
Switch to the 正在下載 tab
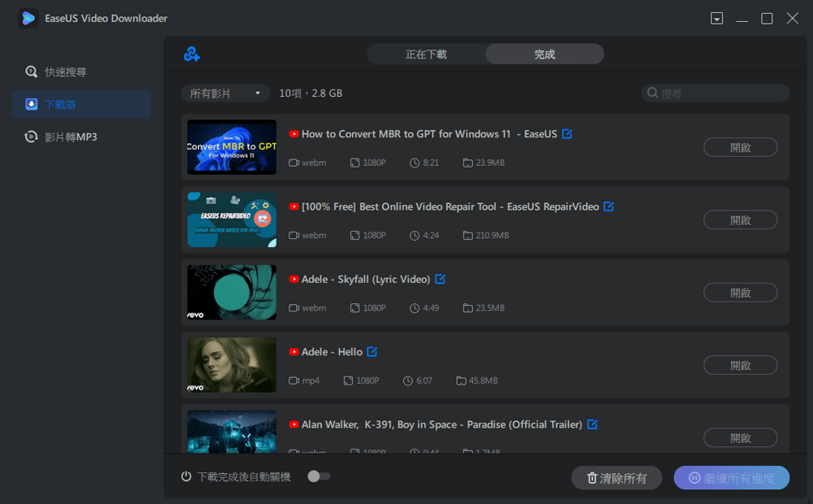[426, 54]
